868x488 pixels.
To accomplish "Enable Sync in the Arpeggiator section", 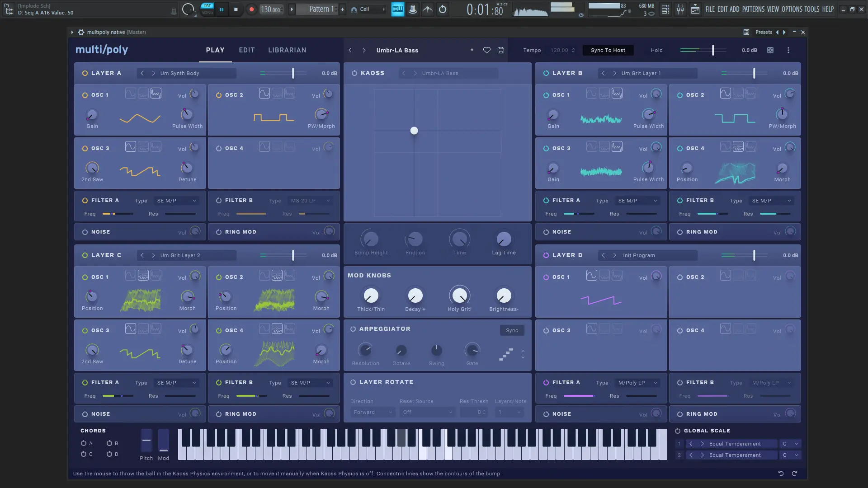I will click(x=511, y=330).
